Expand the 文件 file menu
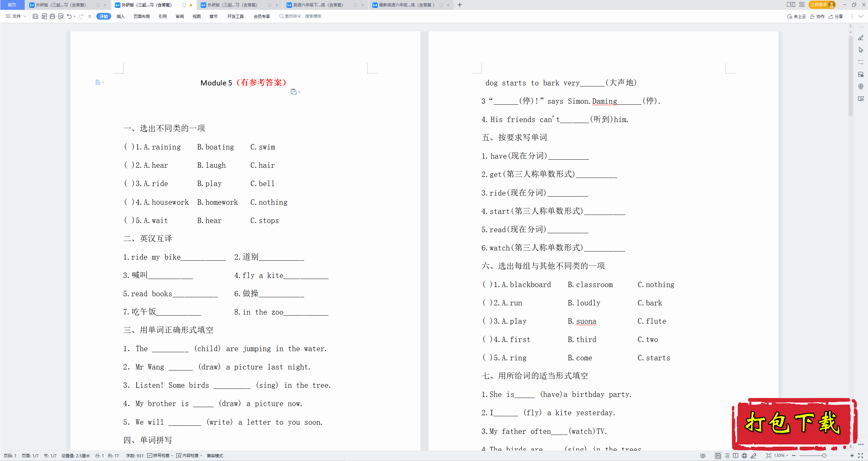This screenshot has height=461, width=868. click(16, 16)
